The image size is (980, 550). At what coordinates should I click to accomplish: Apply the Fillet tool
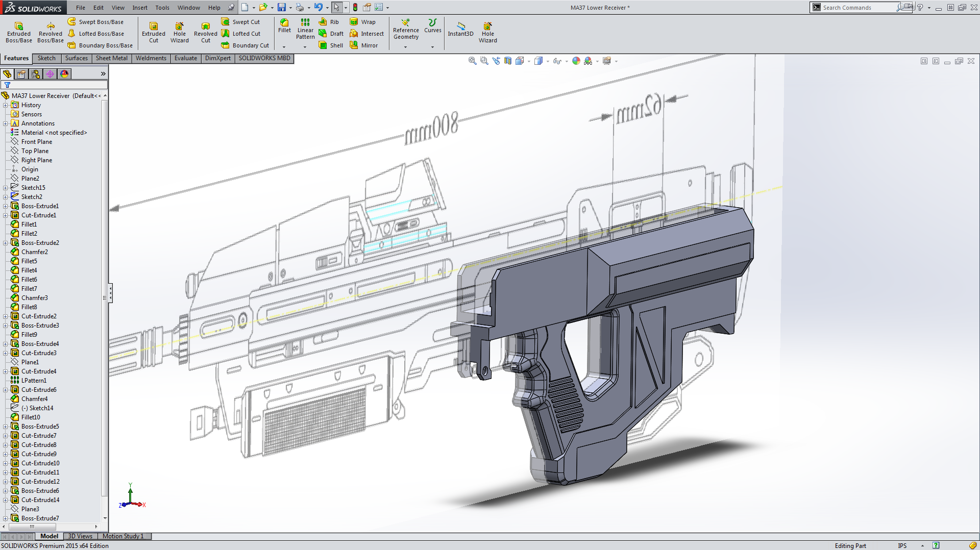284,26
